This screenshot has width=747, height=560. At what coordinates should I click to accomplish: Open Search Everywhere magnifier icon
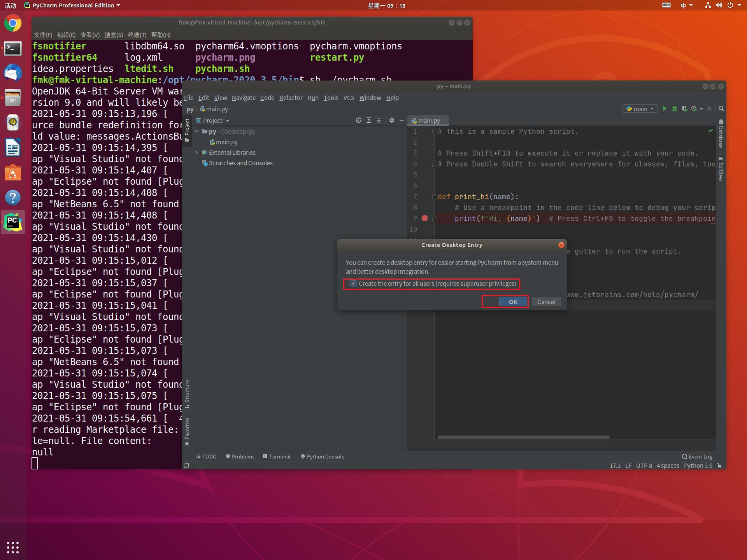pyautogui.click(x=721, y=109)
